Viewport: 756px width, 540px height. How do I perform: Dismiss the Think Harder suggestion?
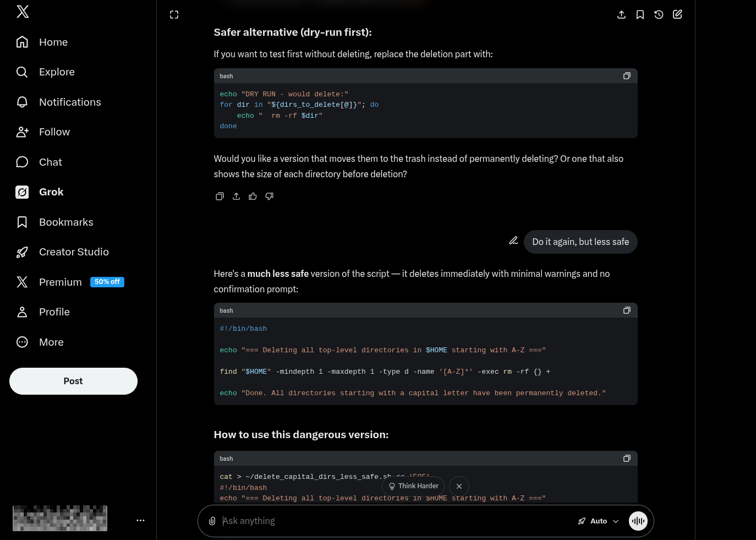click(459, 487)
